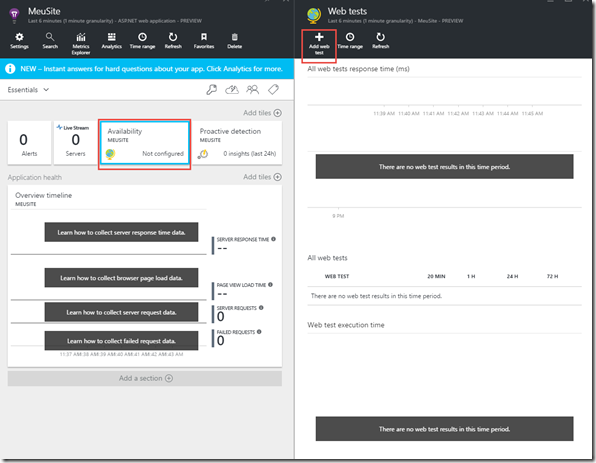The image size is (596, 463).
Task: Click the 72 H column header
Action: pyautogui.click(x=552, y=276)
